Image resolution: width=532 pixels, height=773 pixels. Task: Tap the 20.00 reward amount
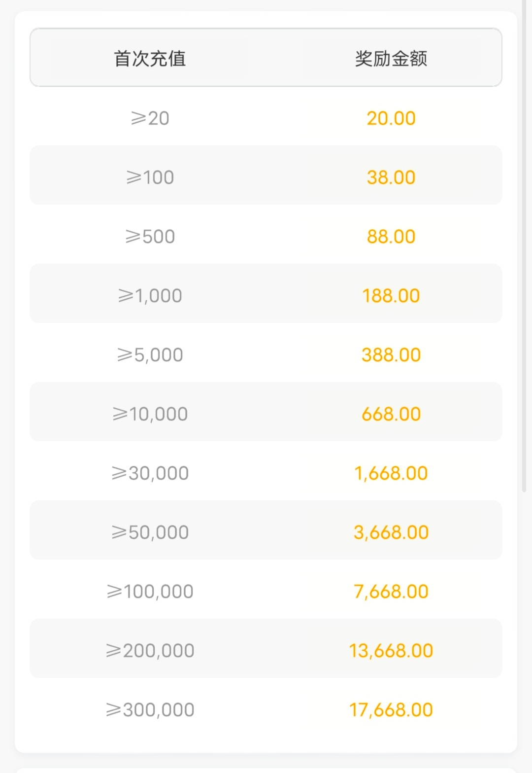391,118
